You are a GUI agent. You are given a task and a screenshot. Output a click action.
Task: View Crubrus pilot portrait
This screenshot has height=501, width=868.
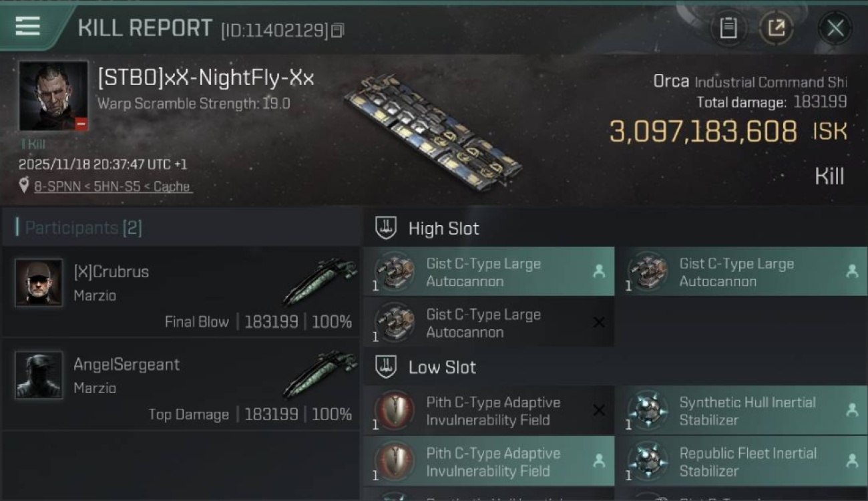[x=39, y=283]
